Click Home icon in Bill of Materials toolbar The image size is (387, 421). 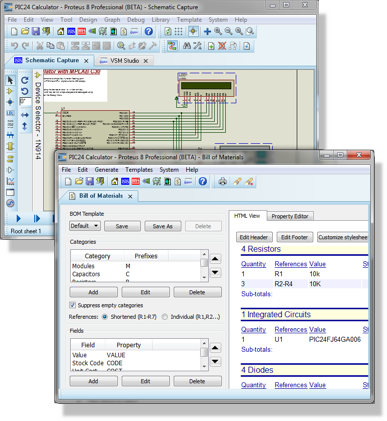(114, 181)
